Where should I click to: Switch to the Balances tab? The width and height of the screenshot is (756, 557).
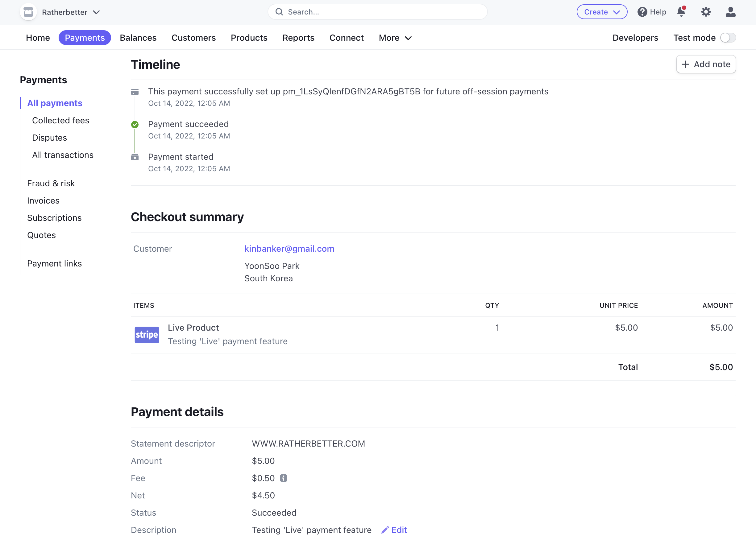[138, 38]
